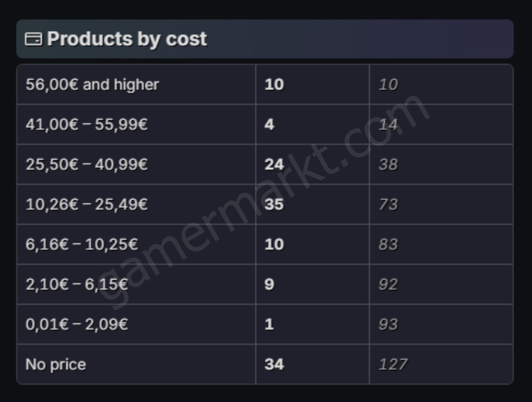
Task: Click bold count 9 in the table
Action: [x=269, y=284]
